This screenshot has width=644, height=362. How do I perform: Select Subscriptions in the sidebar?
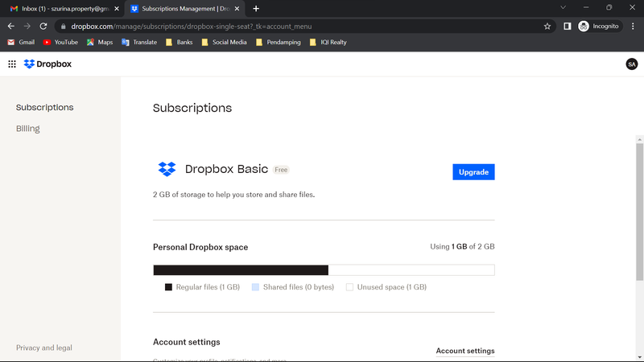[x=45, y=108]
